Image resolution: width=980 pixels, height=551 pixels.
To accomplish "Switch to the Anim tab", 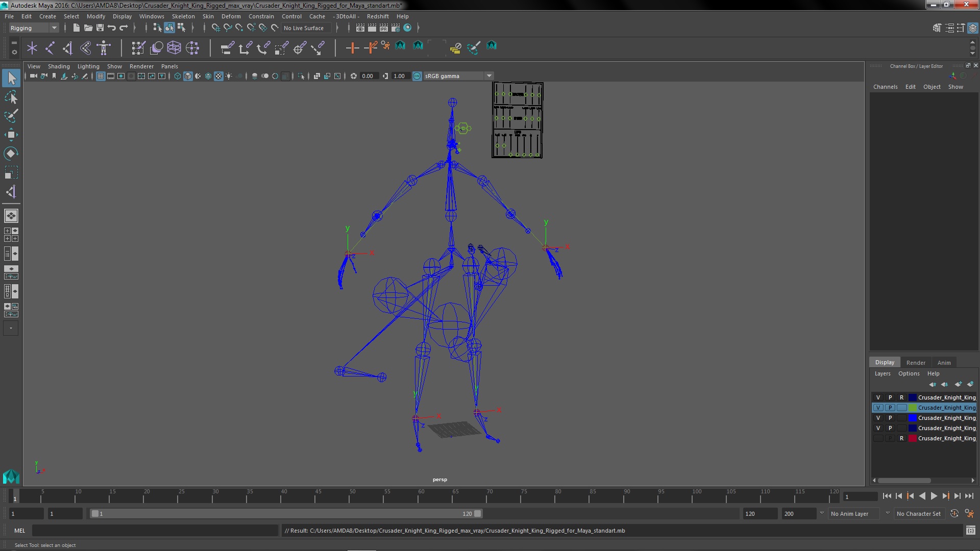I will point(944,362).
